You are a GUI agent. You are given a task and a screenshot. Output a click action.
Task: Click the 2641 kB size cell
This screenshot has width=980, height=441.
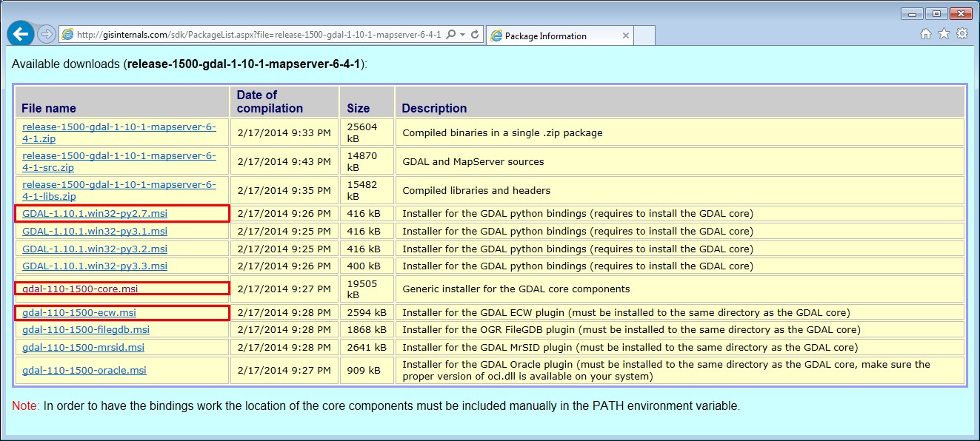[367, 347]
